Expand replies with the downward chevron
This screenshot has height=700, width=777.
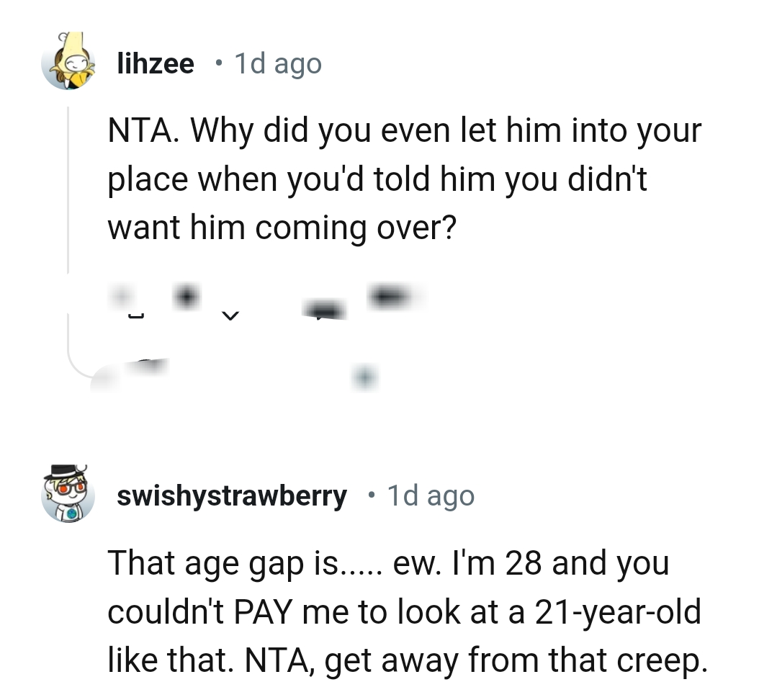pyautogui.click(x=230, y=314)
